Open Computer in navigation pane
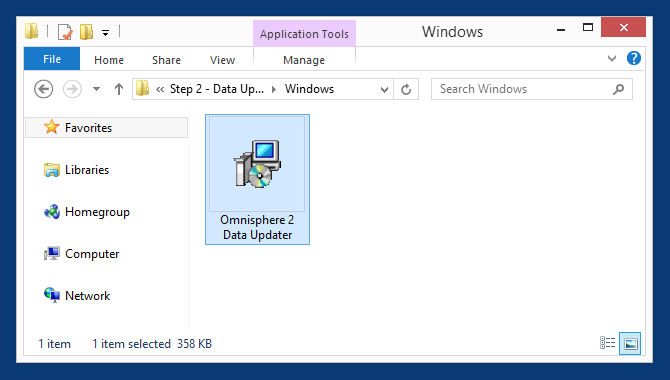The height and width of the screenshot is (380, 670). [x=92, y=254]
